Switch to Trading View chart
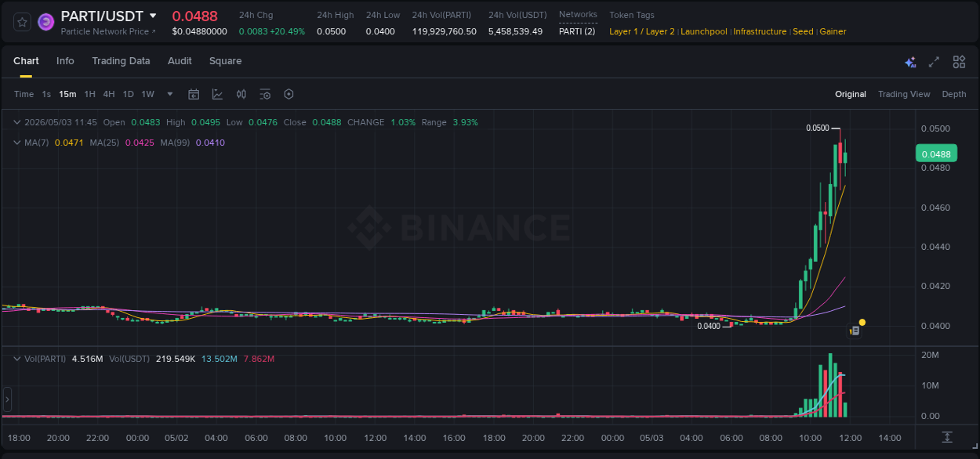 904,94
